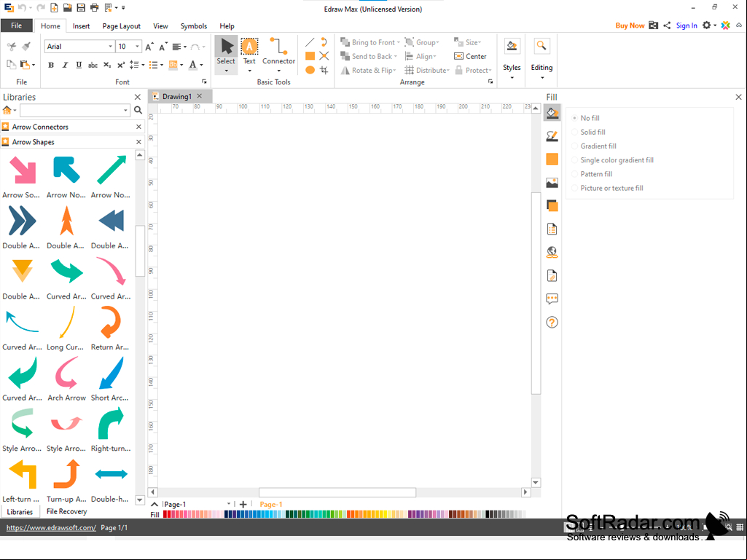Click the canvas horizontal scrollbar
The height and width of the screenshot is (560, 747).
click(x=337, y=492)
